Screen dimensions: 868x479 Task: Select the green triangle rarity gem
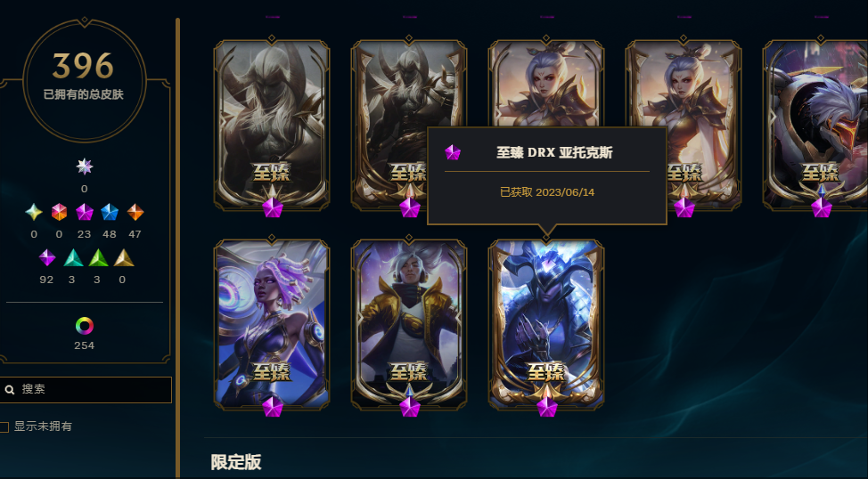[98, 258]
